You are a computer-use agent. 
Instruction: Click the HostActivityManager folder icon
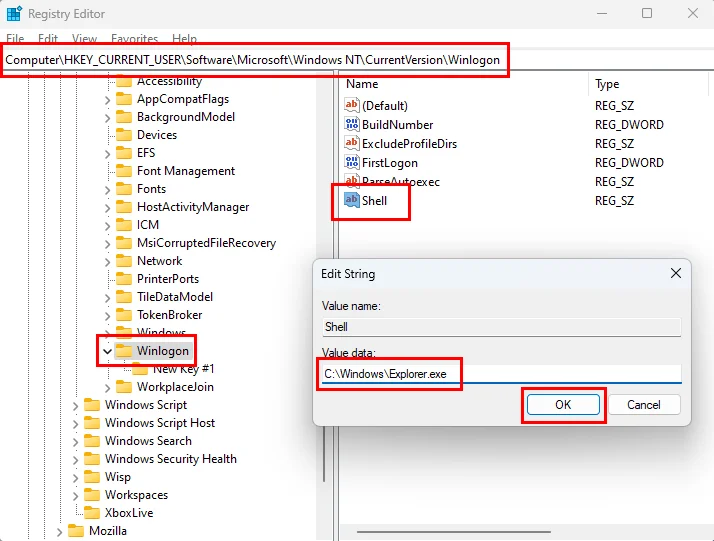tap(124, 207)
